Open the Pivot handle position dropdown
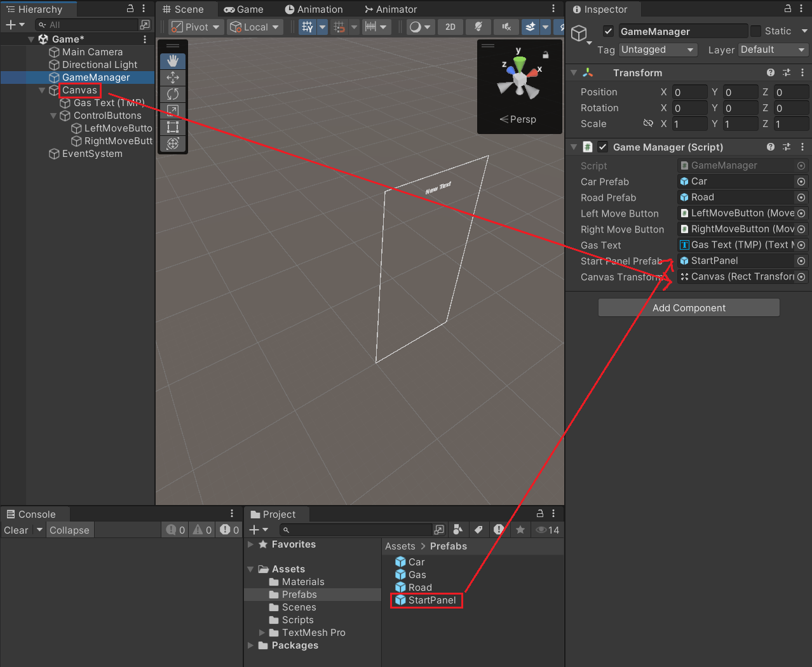The height and width of the screenshot is (667, 812). pyautogui.click(x=195, y=27)
